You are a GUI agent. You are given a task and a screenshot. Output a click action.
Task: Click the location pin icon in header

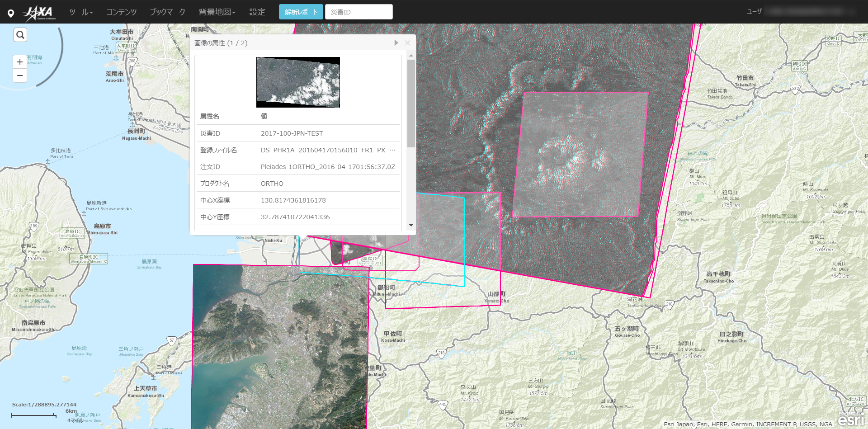[11, 13]
